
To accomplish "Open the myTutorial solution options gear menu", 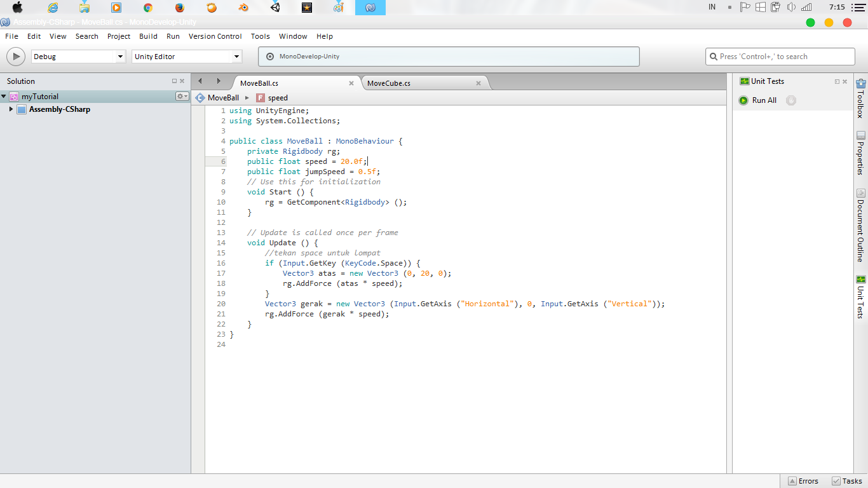I will (181, 96).
